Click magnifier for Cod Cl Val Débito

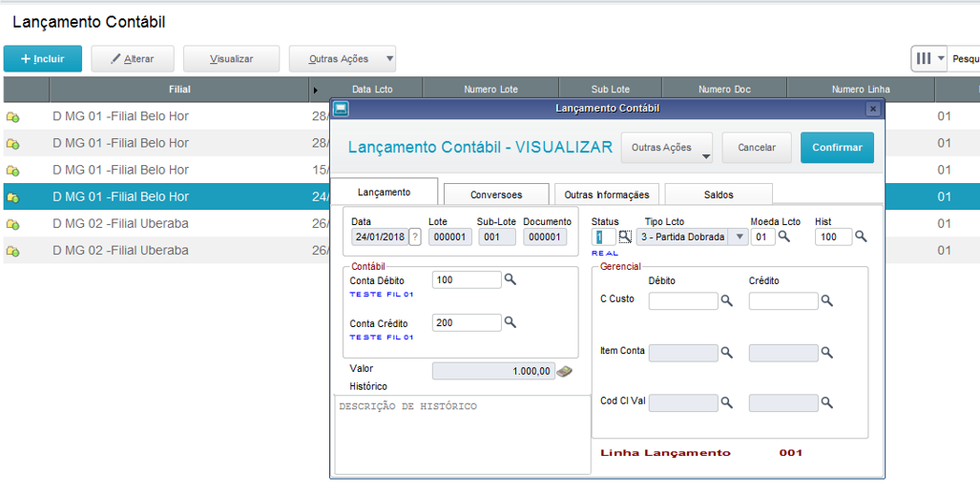pos(726,402)
